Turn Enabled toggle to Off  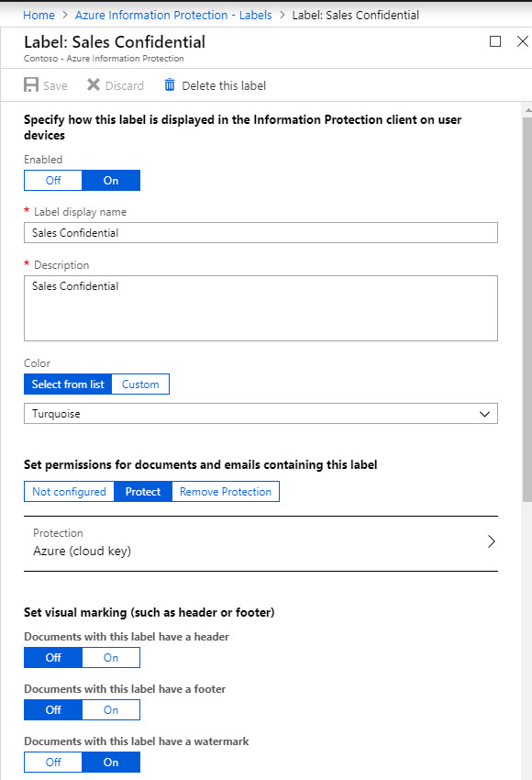[53, 181]
